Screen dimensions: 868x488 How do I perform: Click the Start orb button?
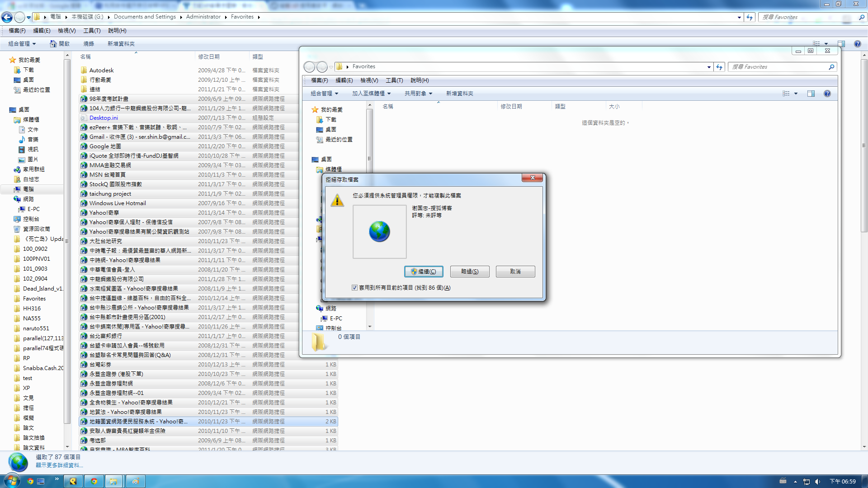12,481
